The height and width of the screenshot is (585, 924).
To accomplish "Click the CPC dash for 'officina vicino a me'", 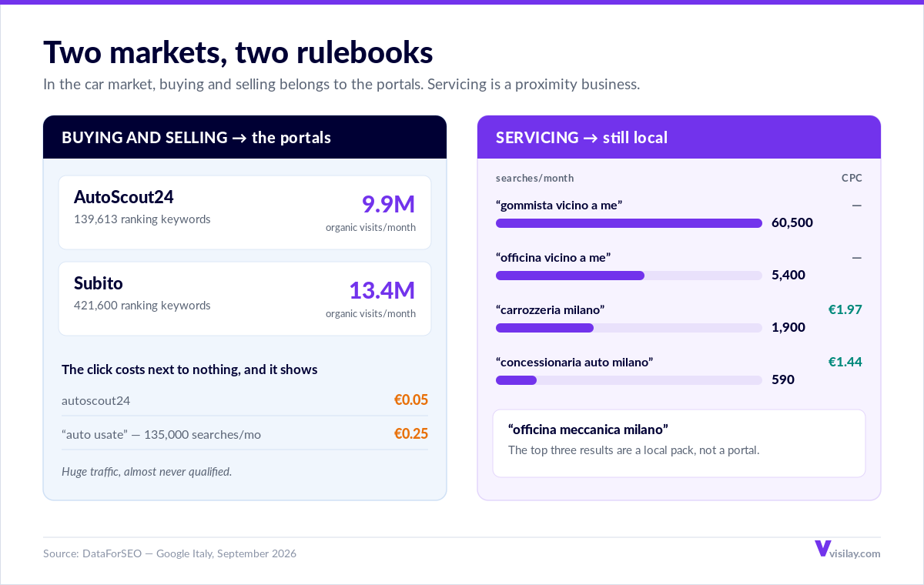I will 857,258.
